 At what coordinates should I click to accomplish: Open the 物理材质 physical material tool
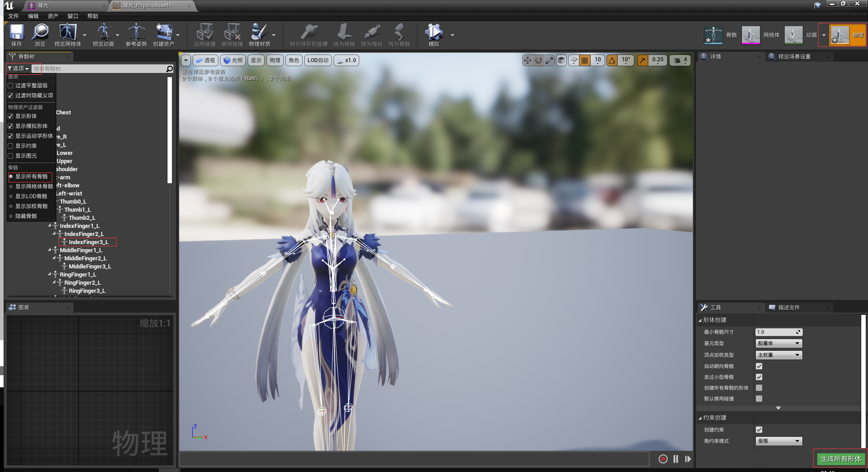[x=260, y=35]
